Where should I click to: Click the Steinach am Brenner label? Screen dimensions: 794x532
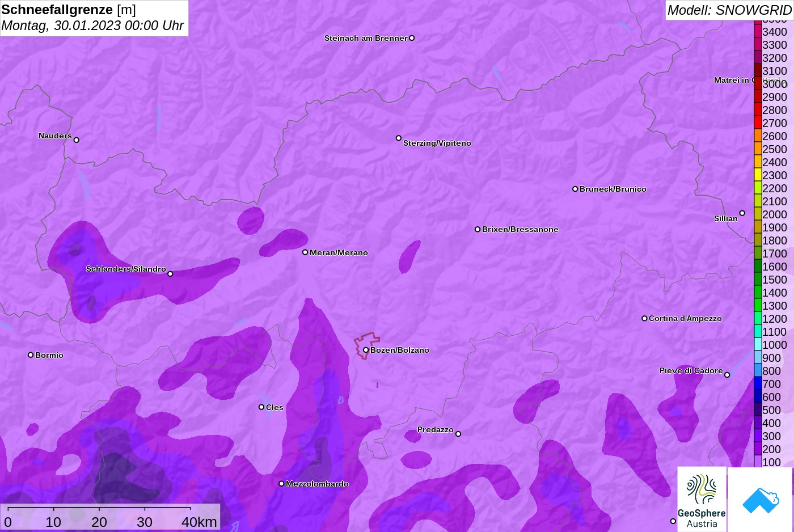click(x=366, y=38)
